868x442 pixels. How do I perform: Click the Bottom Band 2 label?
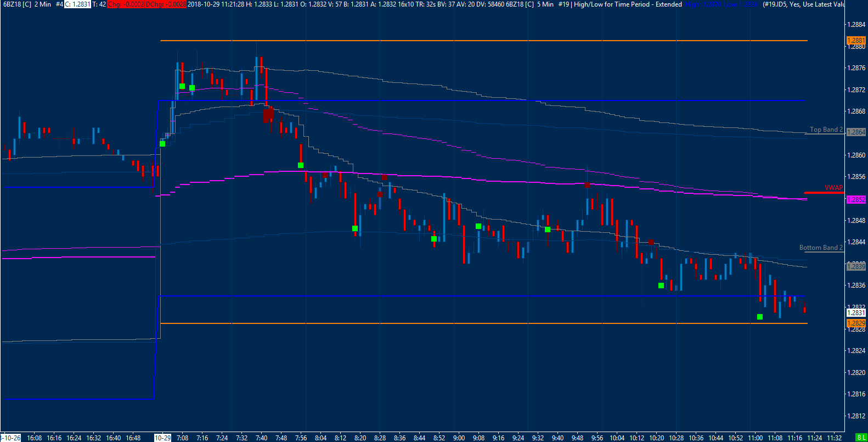point(821,248)
